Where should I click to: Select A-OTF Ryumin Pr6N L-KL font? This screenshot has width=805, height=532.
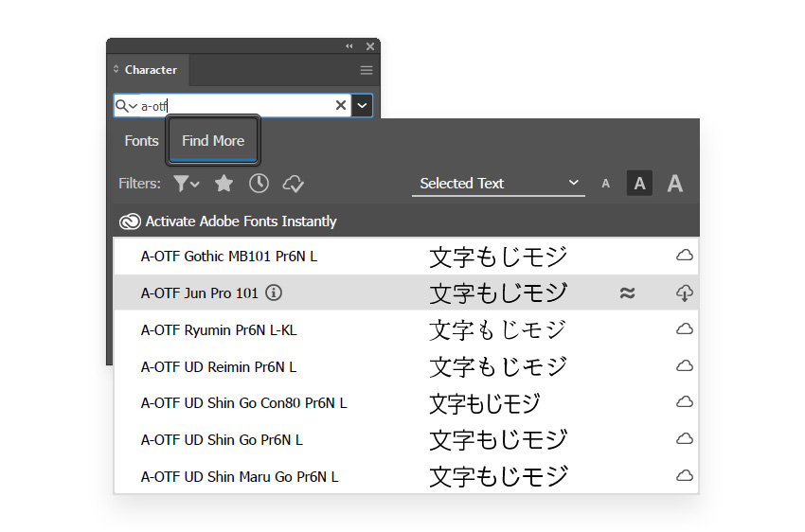(219, 329)
